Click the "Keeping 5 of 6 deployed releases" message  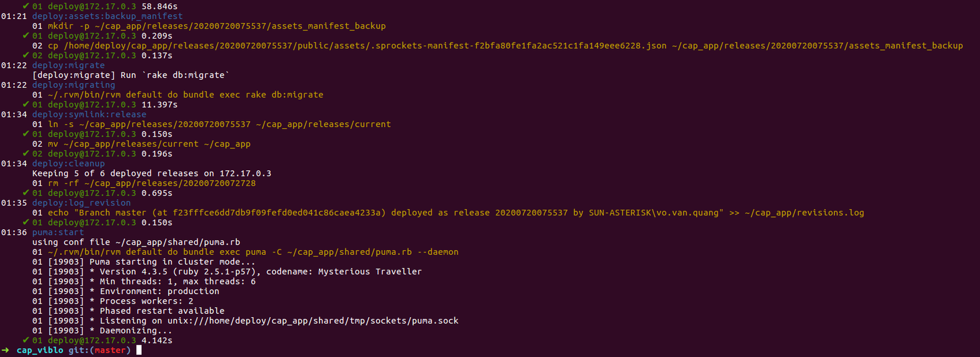click(151, 173)
